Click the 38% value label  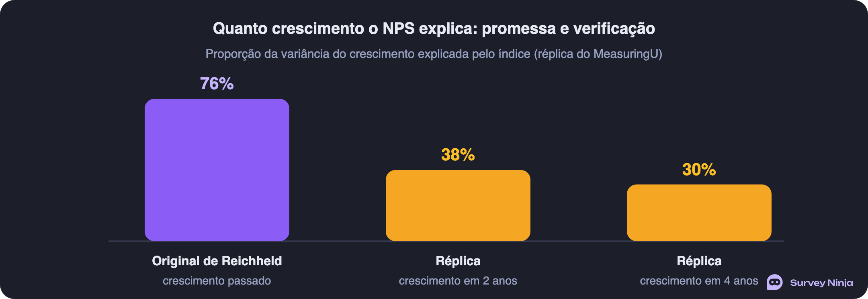coord(458,155)
